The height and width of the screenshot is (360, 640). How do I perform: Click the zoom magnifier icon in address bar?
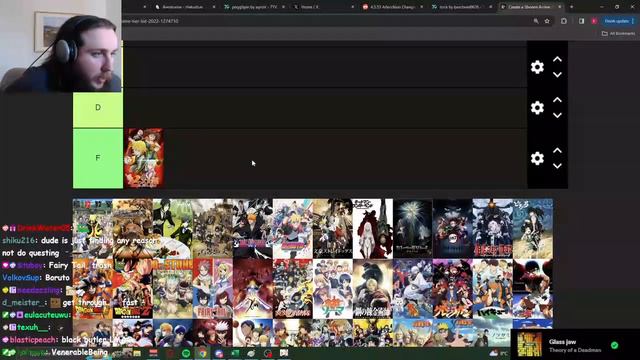(x=536, y=21)
